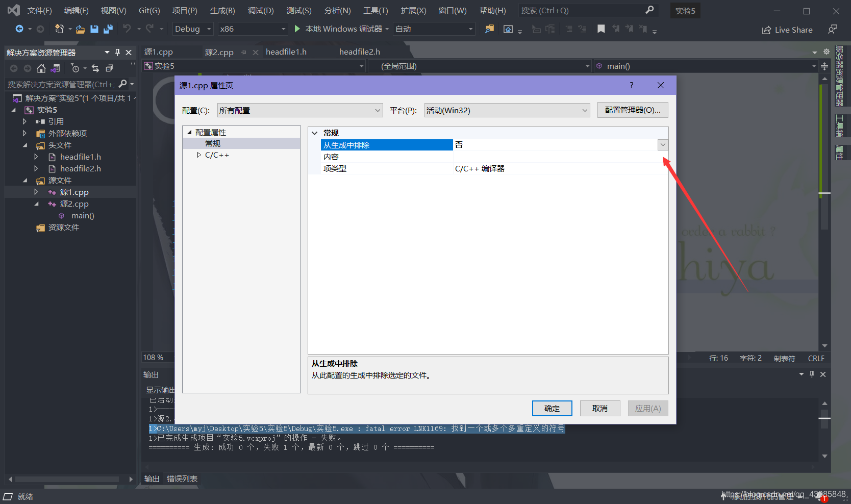Open the 调试(D) menu
This screenshot has height=504, width=851.
click(261, 11)
